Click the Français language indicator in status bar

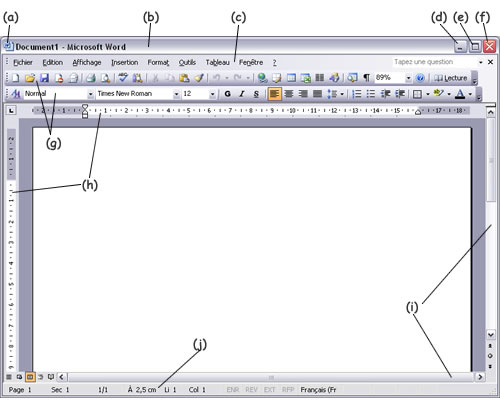[318, 390]
